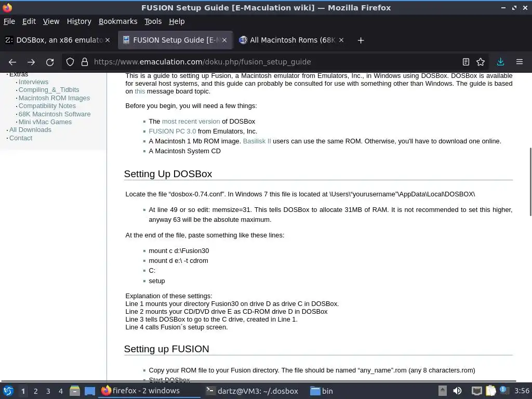Open network connection tray icon

click(x=477, y=391)
